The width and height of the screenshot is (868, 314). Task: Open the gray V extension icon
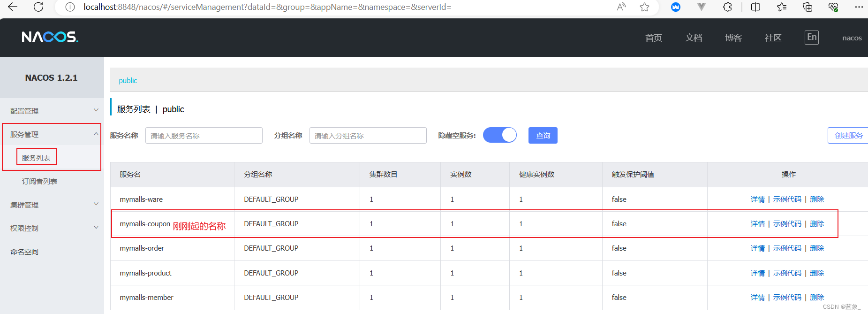pos(702,7)
